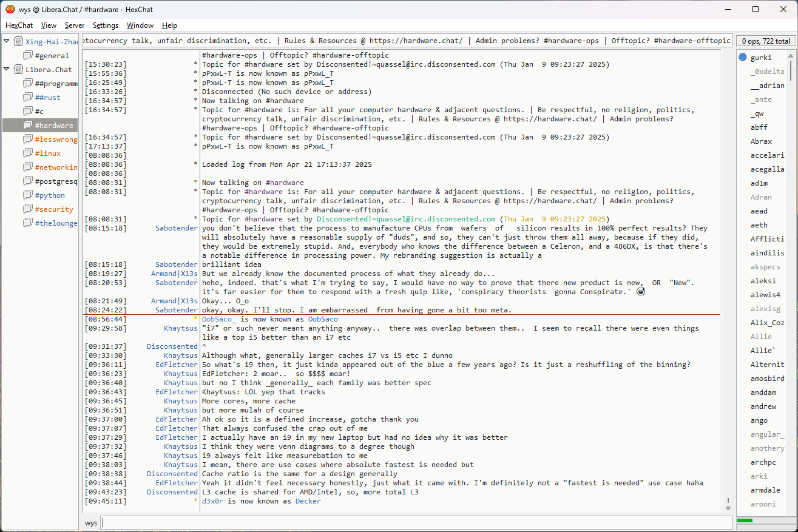Screen dimensions: 798x532
Task: Click the #linux channel icon
Action: click(28, 153)
